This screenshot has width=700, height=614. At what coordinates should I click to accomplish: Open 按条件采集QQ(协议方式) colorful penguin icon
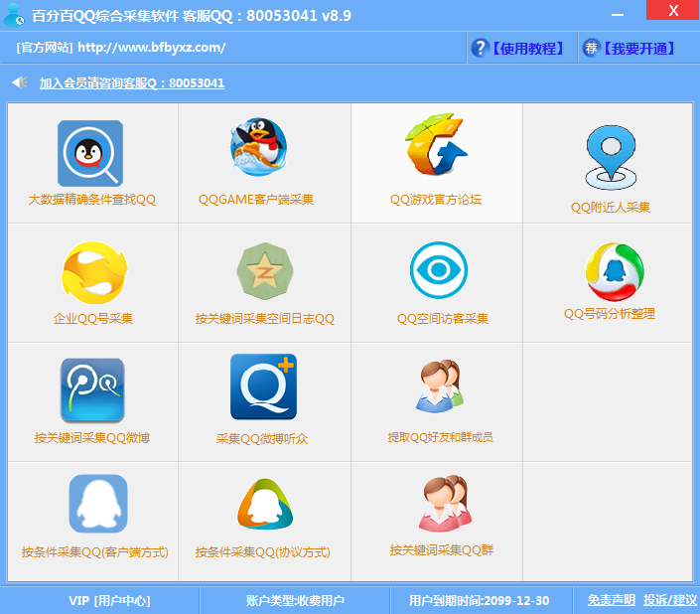(264, 505)
